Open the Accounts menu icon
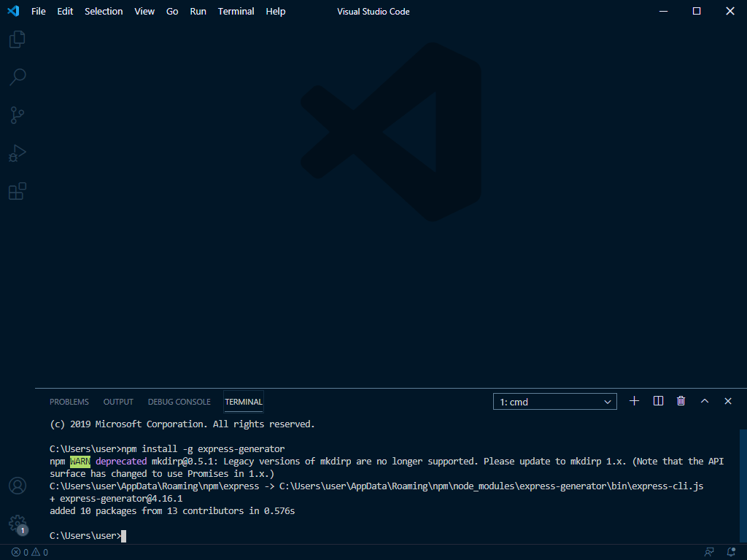The image size is (747, 560). pos(18,486)
